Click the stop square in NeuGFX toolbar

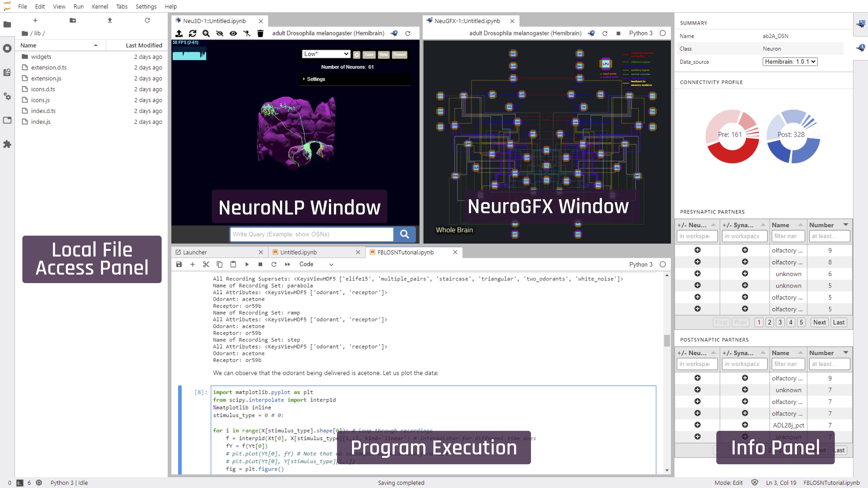[618, 33]
